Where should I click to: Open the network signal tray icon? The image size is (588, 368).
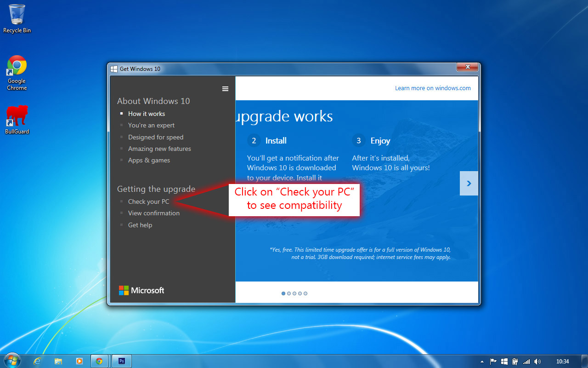[x=526, y=362]
